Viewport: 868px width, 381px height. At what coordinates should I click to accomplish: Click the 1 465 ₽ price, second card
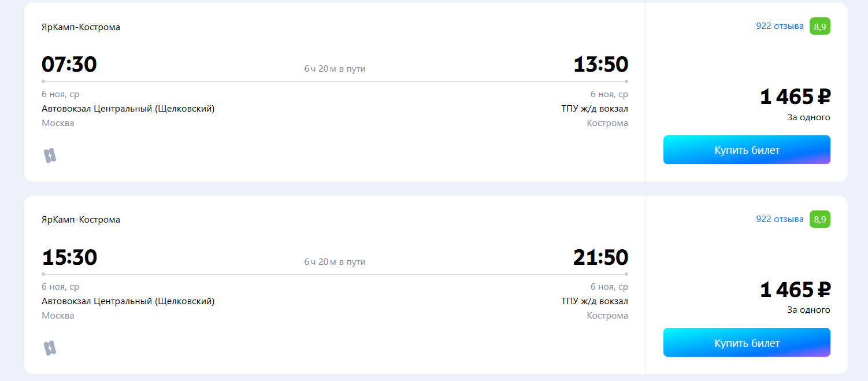pos(795,290)
